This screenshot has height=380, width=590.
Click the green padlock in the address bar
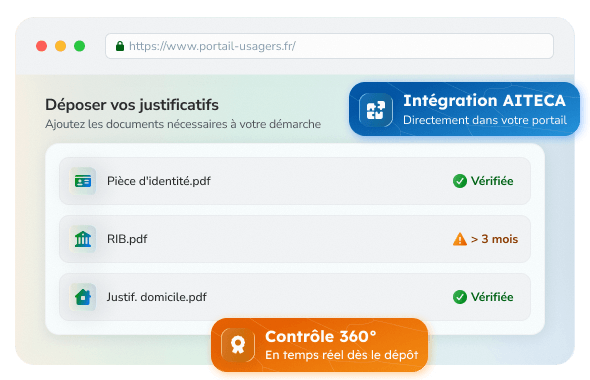pos(120,46)
